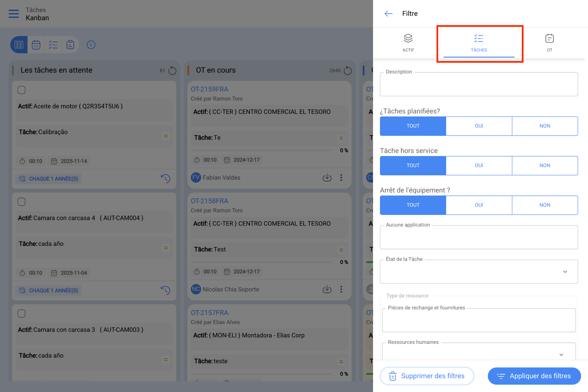This screenshot has width=588, height=392.
Task: Open OT-2159FRA work order link
Action: 209,89
